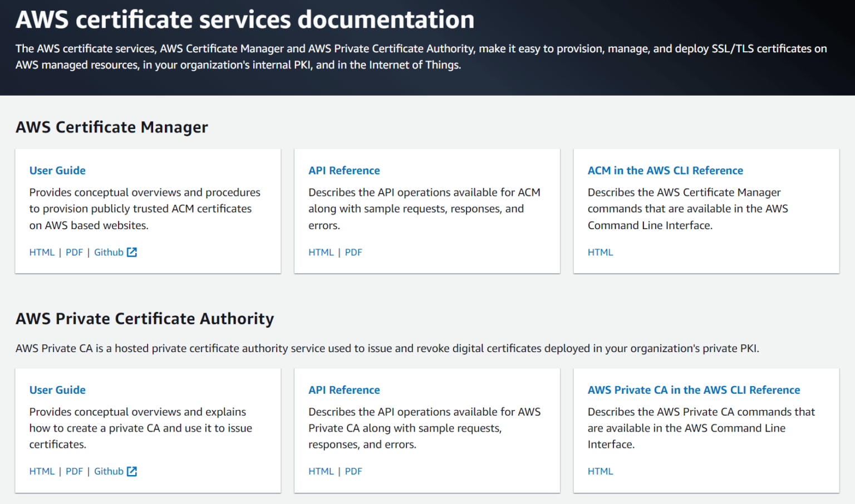Download the PDF of the ACM User Guide
This screenshot has height=504, width=855.
click(74, 252)
